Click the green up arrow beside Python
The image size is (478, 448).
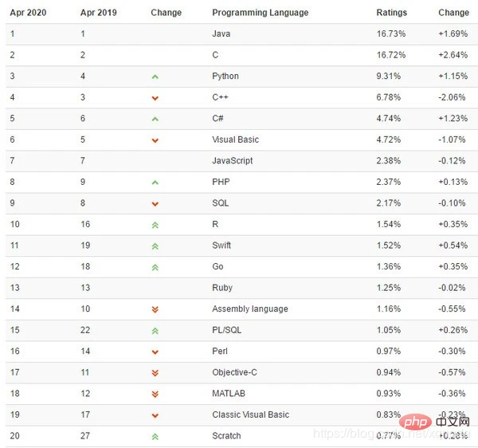tap(155, 77)
